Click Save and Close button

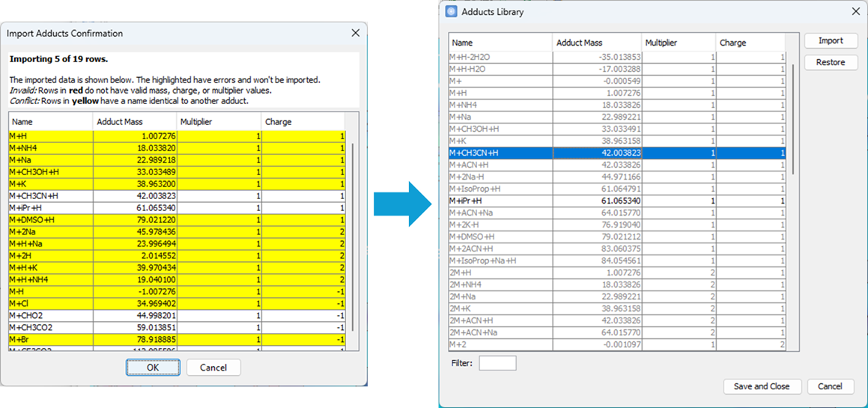coord(762,386)
